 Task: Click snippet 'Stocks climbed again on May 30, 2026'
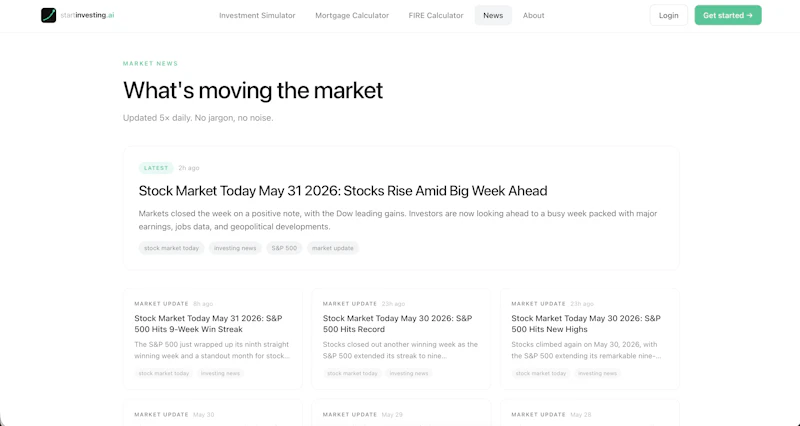tap(586, 350)
